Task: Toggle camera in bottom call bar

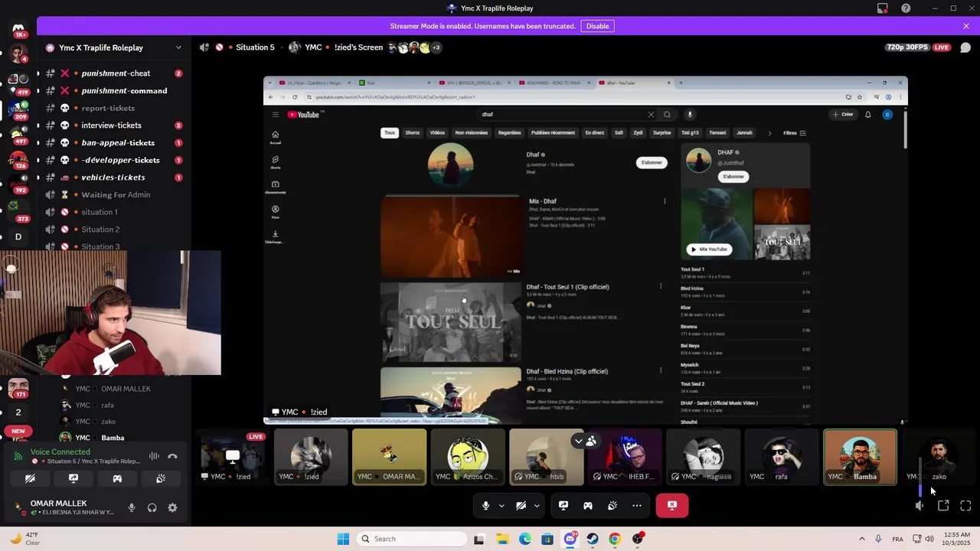Action: click(x=521, y=505)
